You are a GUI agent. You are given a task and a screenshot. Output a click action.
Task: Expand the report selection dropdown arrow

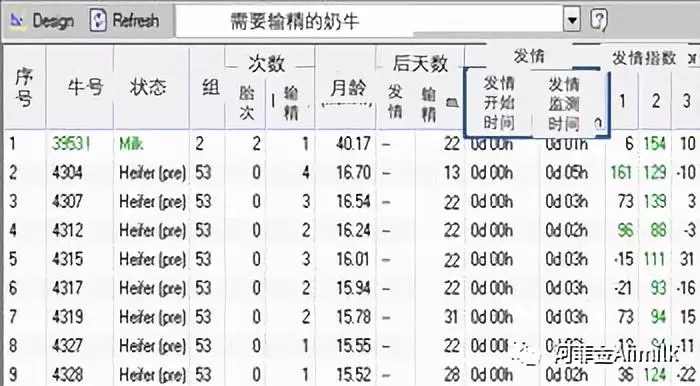pyautogui.click(x=572, y=20)
